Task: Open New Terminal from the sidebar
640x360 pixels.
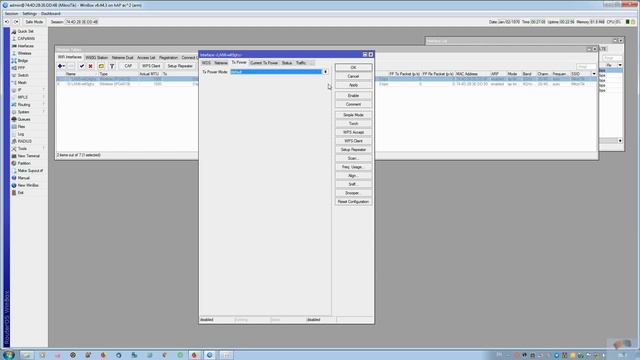Action: [28, 156]
